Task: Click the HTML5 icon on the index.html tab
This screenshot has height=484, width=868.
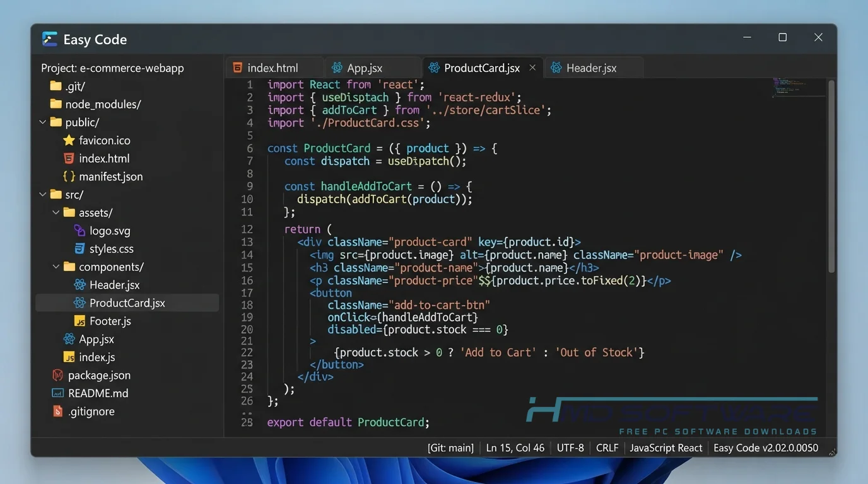Action: [x=237, y=68]
